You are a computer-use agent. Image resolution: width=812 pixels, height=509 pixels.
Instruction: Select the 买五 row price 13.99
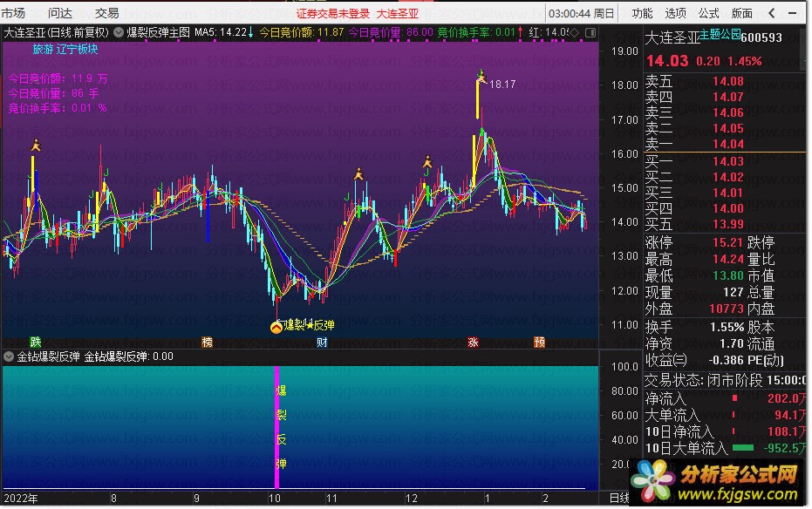click(727, 224)
